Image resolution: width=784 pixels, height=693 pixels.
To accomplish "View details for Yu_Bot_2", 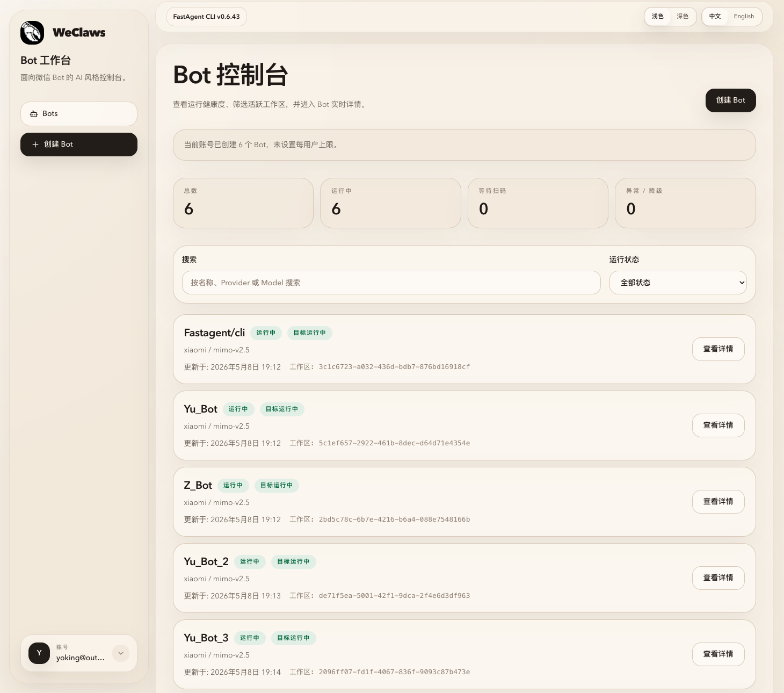I will tap(718, 578).
